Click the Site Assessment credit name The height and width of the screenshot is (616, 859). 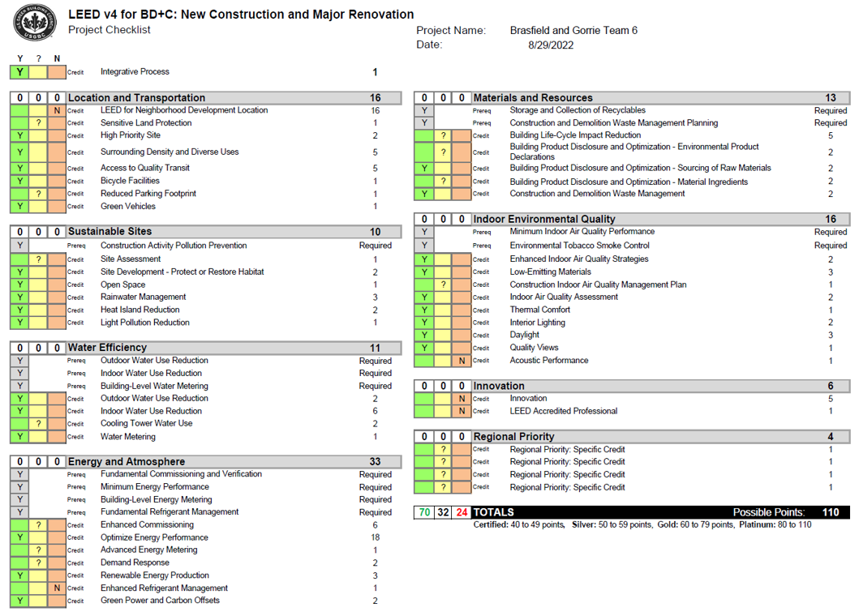click(x=131, y=259)
